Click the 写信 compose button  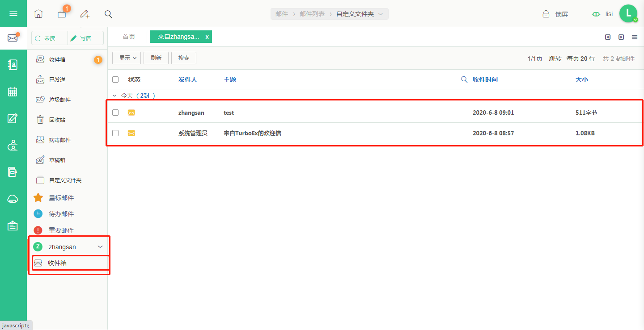[85, 38]
